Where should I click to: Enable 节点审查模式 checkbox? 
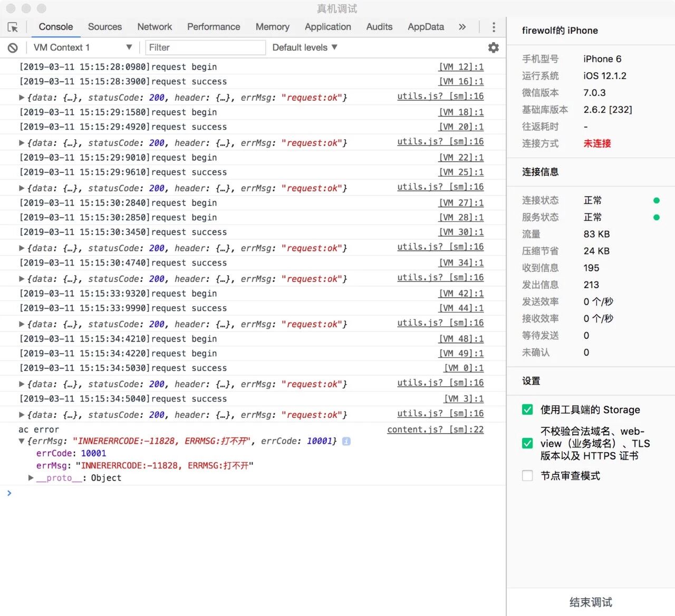527,476
